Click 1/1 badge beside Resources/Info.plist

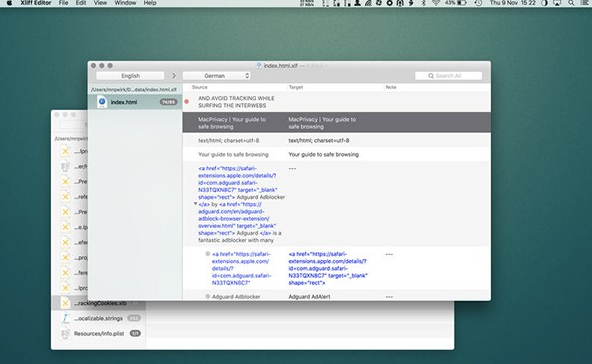point(135,333)
